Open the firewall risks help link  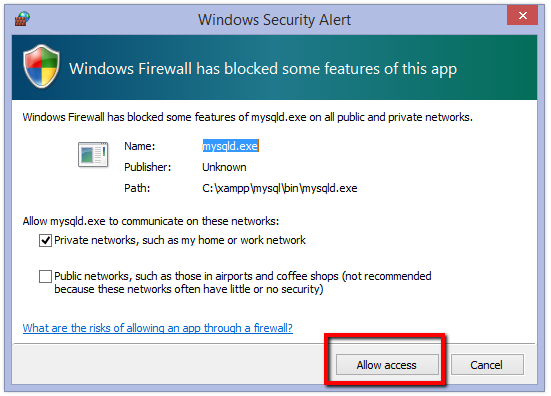tap(157, 328)
